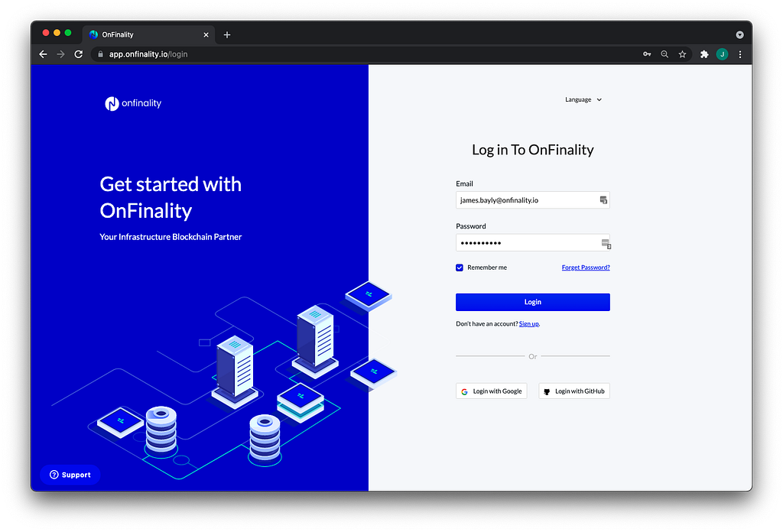Click the autofill icon in Email field

[x=603, y=200]
